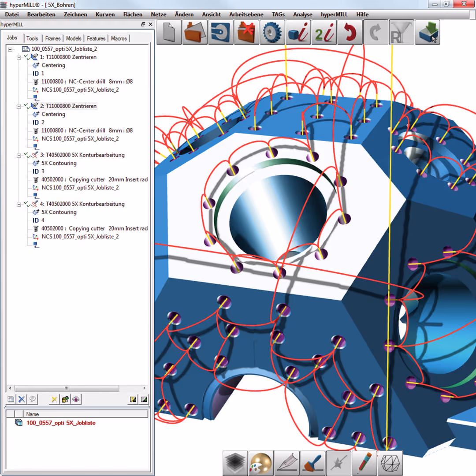
Task: Select red 100_0557_opti 5X_Jobliste list entry
Action: [x=61, y=423]
